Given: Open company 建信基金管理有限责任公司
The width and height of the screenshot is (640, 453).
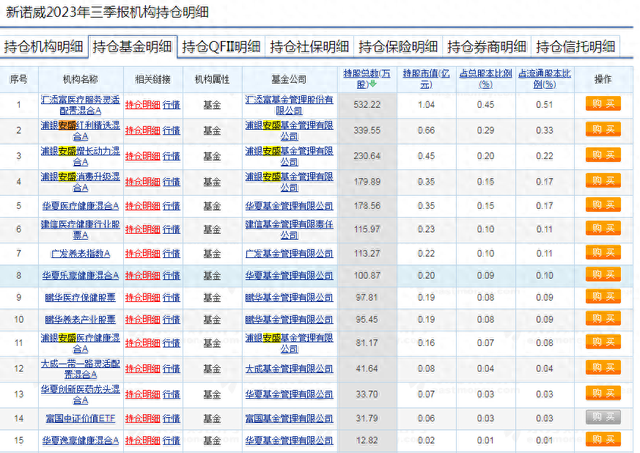Looking at the screenshot, I should (x=289, y=229).
